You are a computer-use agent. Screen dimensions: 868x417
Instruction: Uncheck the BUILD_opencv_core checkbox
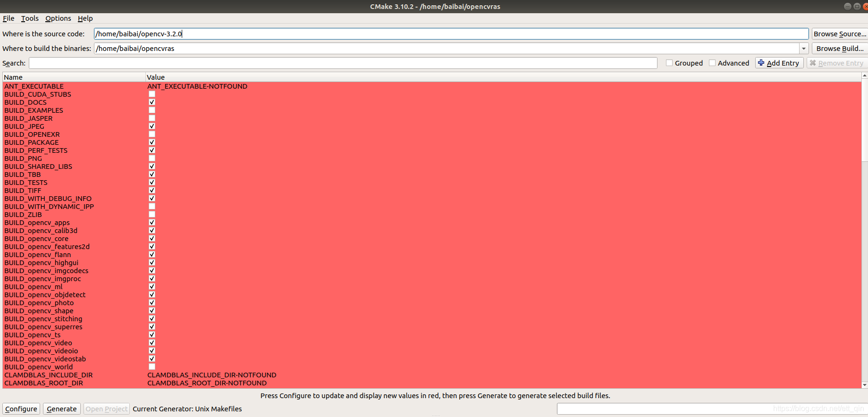click(x=152, y=238)
